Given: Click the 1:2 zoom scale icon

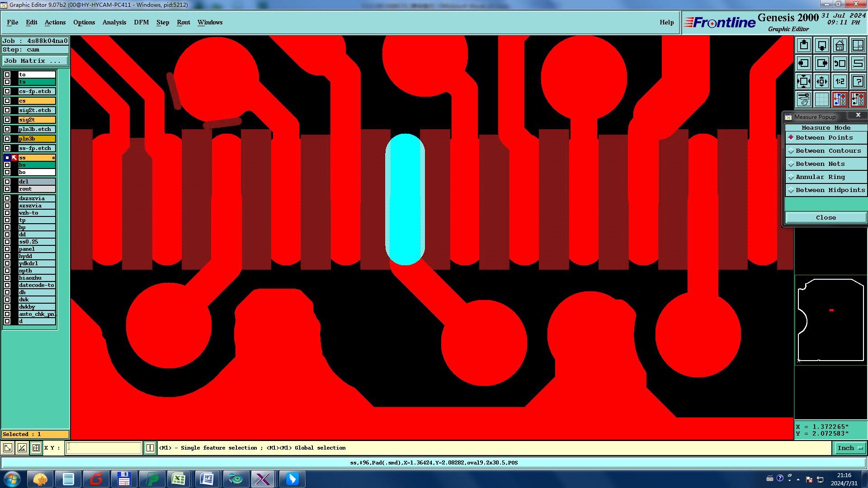Looking at the screenshot, I should point(840,81).
